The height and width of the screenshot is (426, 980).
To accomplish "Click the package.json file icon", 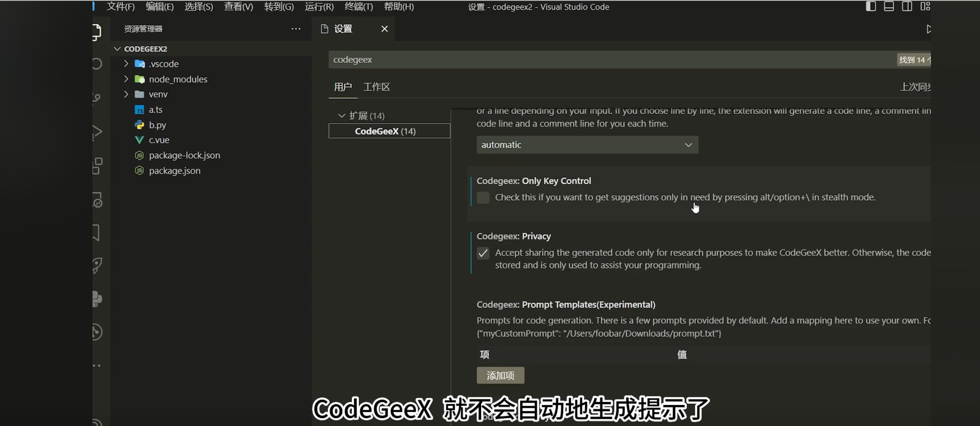I will point(140,171).
